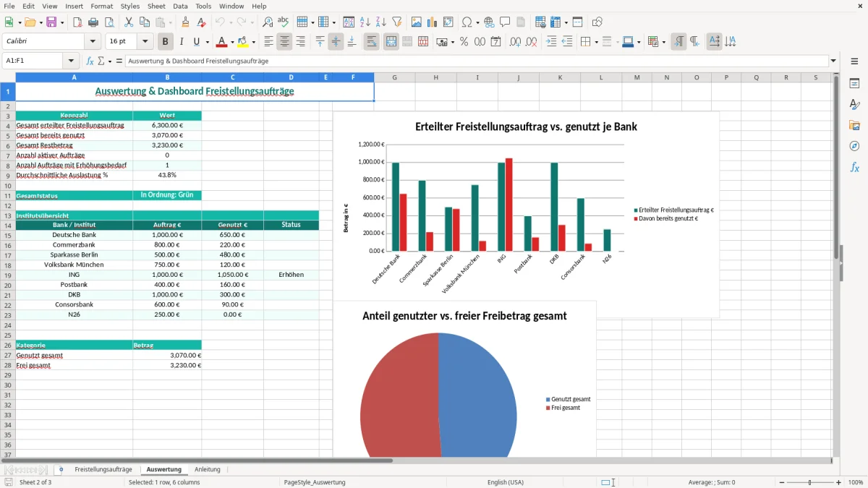This screenshot has height=488, width=868.
Task: Open sidebar Navigator compass icon
Action: (854, 146)
